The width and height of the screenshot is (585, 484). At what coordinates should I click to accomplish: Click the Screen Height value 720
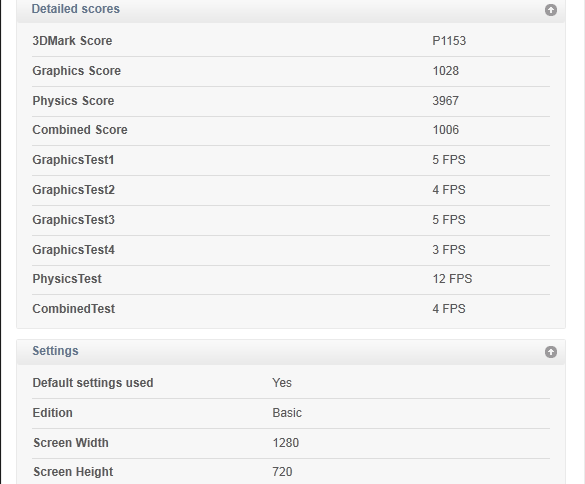pyautogui.click(x=282, y=472)
